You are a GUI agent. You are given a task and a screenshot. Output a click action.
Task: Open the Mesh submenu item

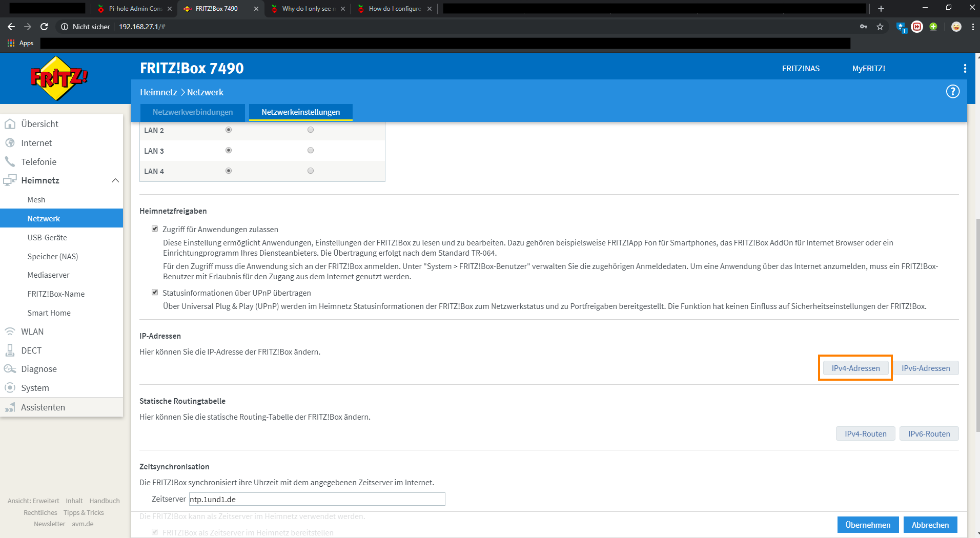pyautogui.click(x=36, y=200)
